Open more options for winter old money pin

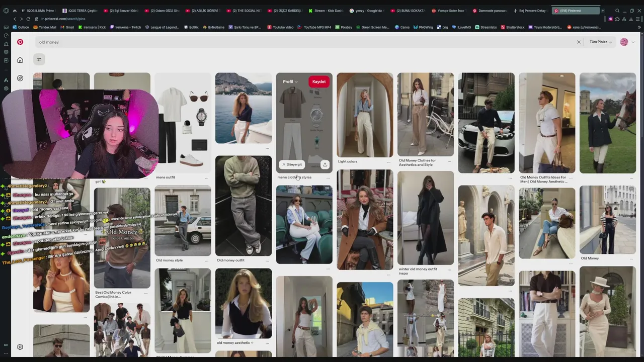pos(449,270)
